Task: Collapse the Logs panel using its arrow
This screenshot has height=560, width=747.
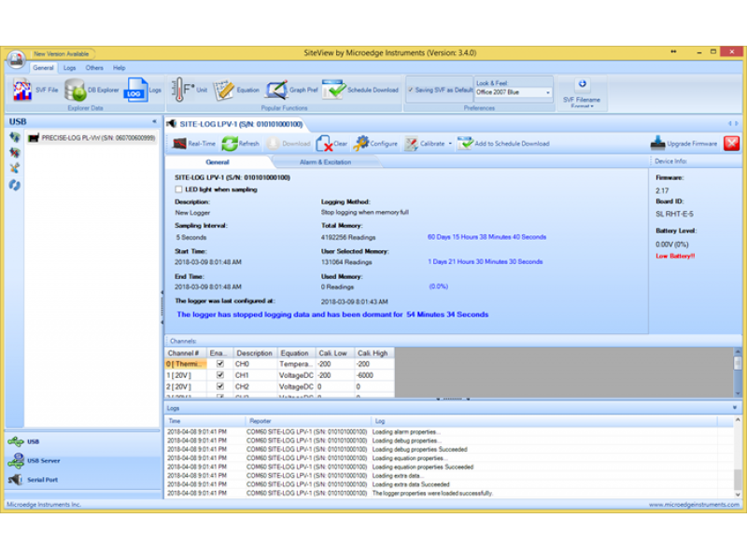Action: 735,408
